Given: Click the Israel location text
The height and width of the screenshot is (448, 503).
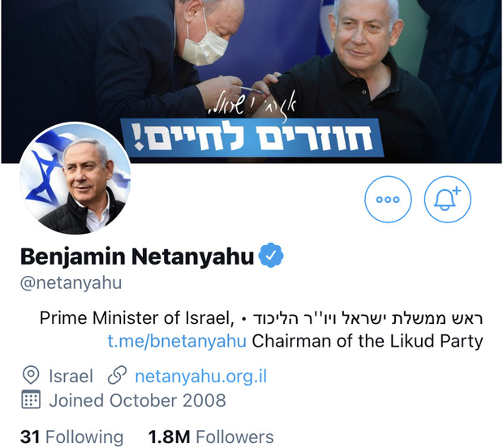Looking at the screenshot, I should (x=71, y=376).
